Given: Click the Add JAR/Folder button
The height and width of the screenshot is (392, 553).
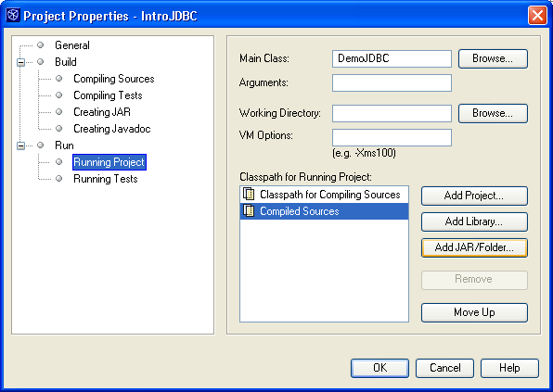Looking at the screenshot, I should 474,247.
